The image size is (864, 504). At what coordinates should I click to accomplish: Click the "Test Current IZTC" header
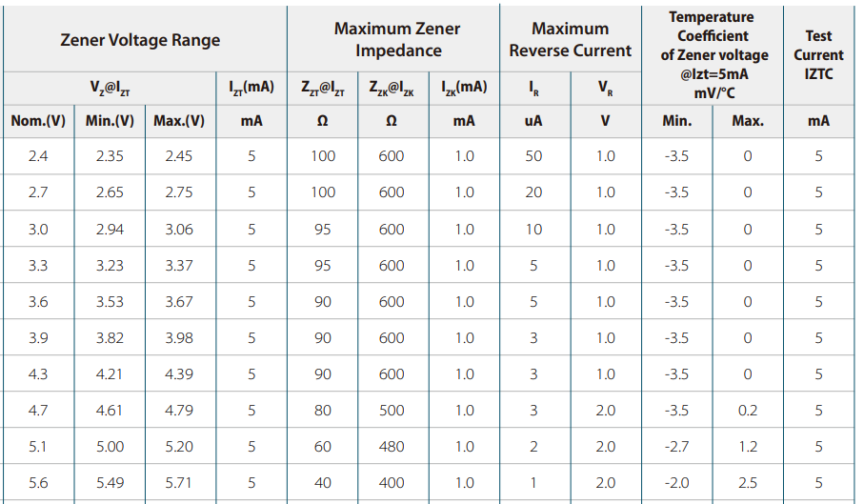click(818, 54)
